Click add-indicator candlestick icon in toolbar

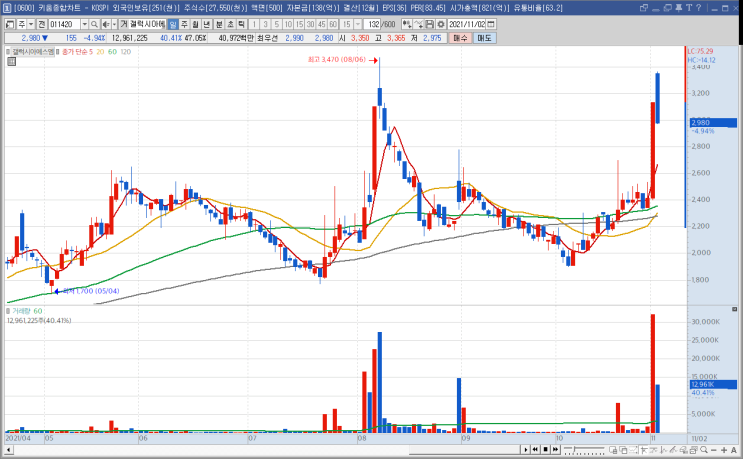[407, 24]
